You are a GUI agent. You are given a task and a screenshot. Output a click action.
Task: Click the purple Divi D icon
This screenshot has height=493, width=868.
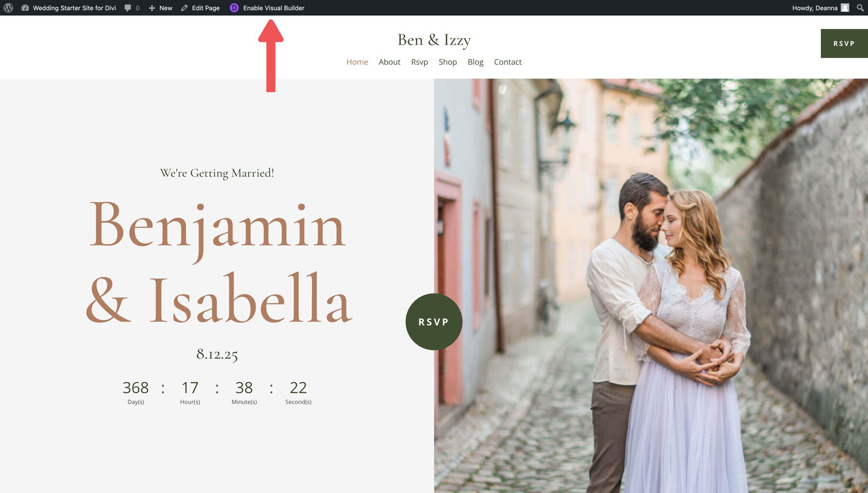233,8
